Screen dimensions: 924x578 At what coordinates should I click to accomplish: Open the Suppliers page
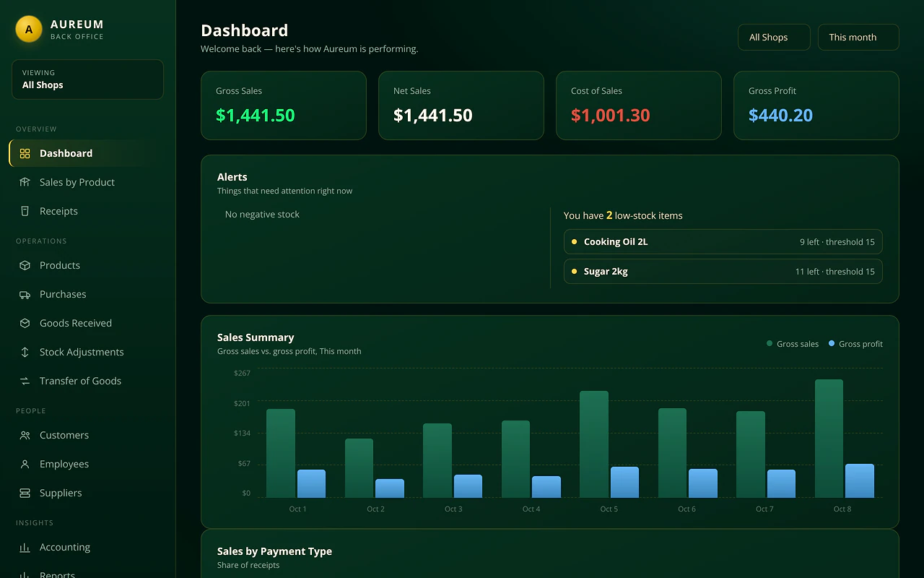87,493
